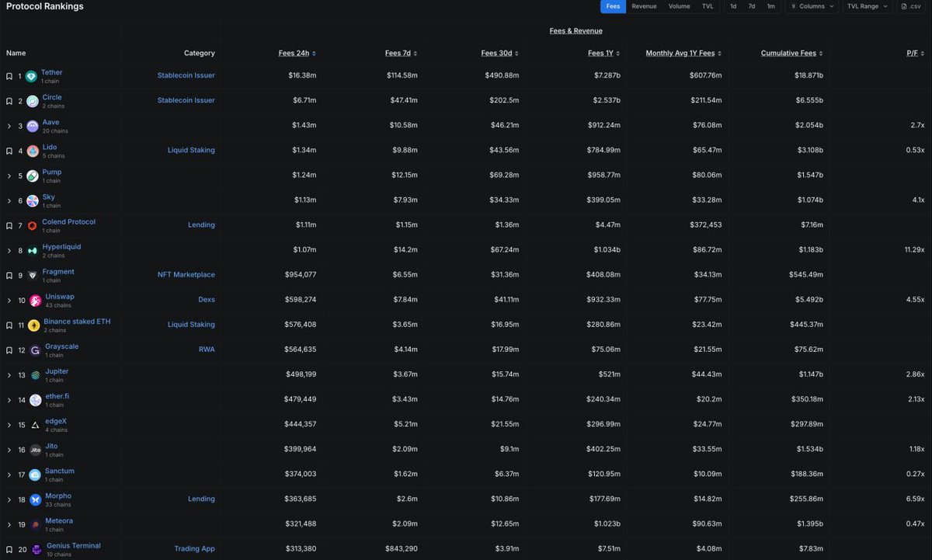Open the Dexs category link
The height and width of the screenshot is (560, 932).
coord(207,300)
